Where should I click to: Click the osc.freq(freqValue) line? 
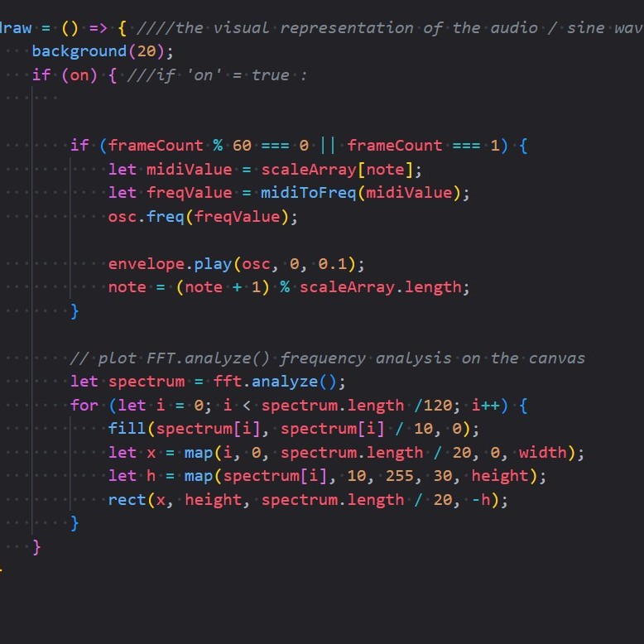[x=202, y=217]
